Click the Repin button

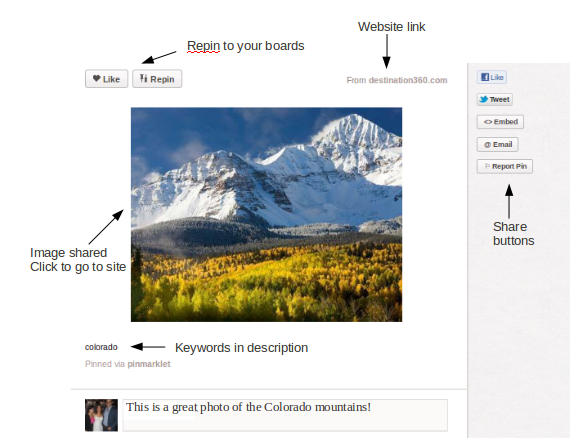(157, 79)
